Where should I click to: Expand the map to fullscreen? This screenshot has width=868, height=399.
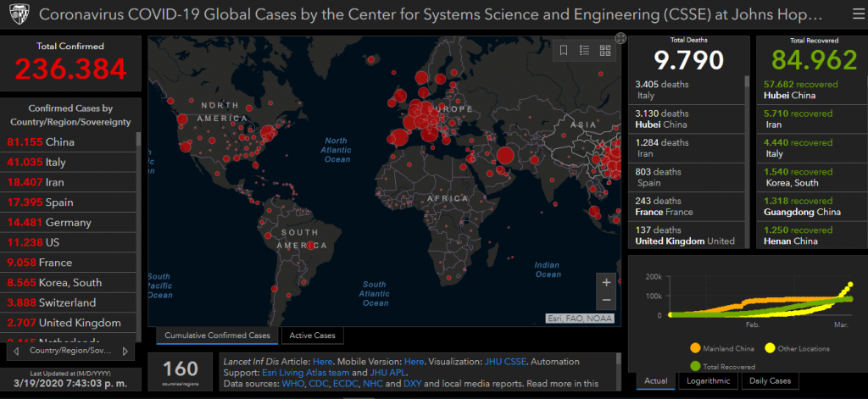[x=620, y=38]
